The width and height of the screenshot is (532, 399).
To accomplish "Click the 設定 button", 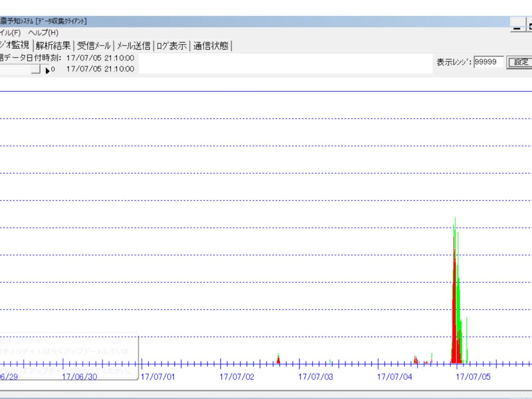I will coord(520,62).
